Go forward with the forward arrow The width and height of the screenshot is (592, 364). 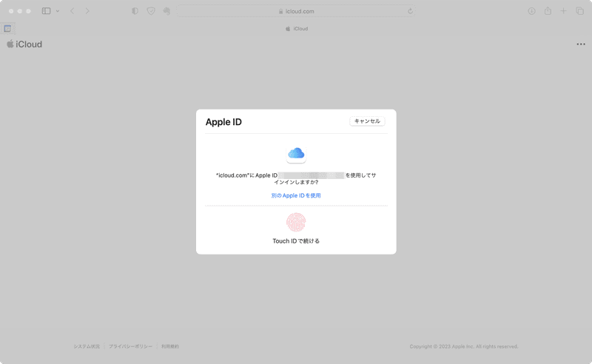87,11
